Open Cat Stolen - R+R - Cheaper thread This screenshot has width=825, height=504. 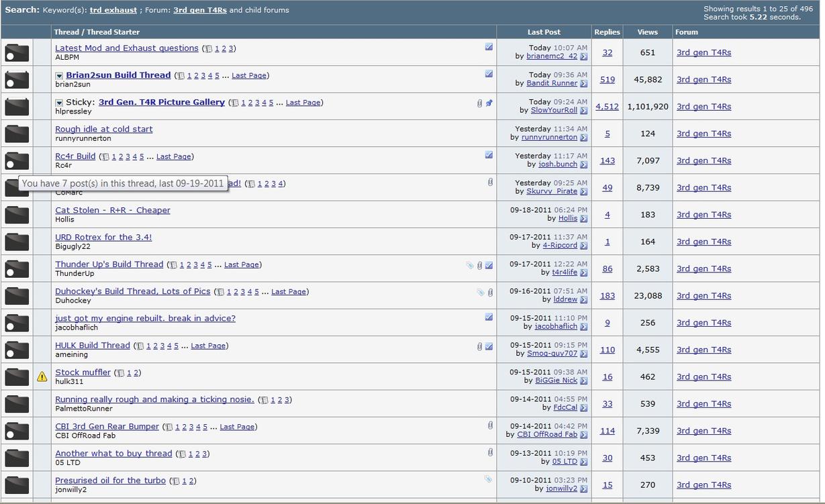pos(113,210)
